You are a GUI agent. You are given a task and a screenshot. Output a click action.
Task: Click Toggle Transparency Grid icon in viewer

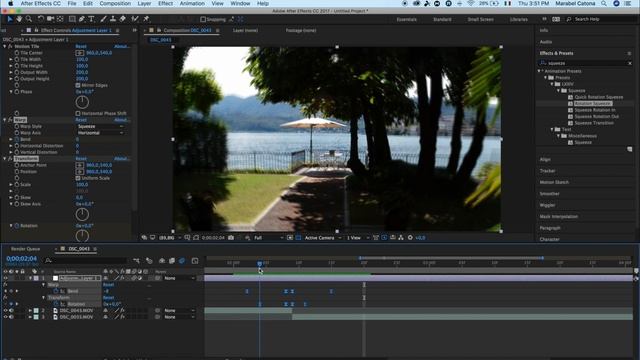pos(298,238)
